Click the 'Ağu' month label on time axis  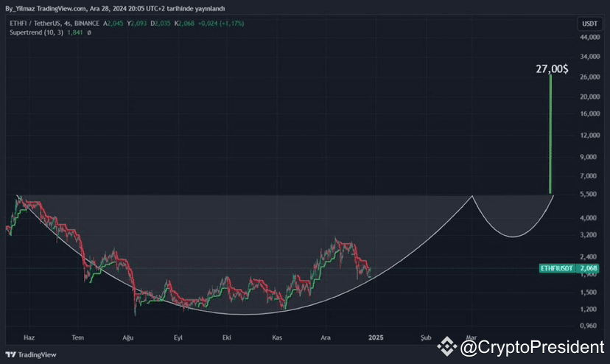pyautogui.click(x=128, y=337)
